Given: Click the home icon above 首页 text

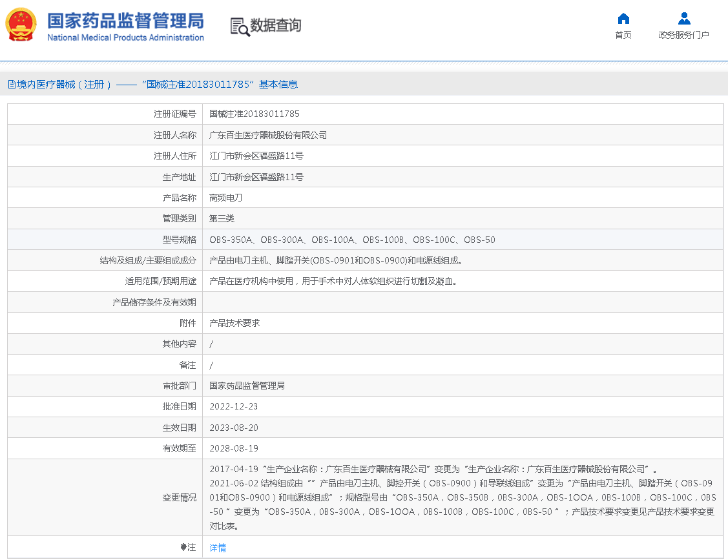Looking at the screenshot, I should pyautogui.click(x=622, y=19).
